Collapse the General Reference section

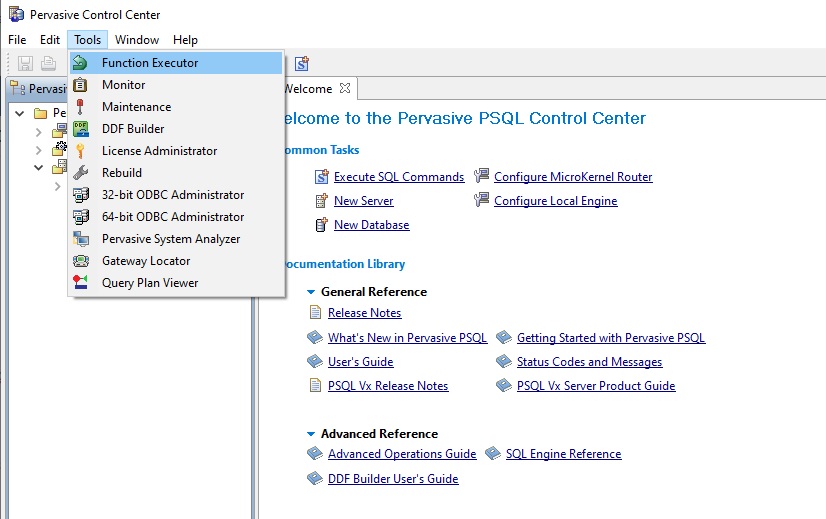coord(311,292)
